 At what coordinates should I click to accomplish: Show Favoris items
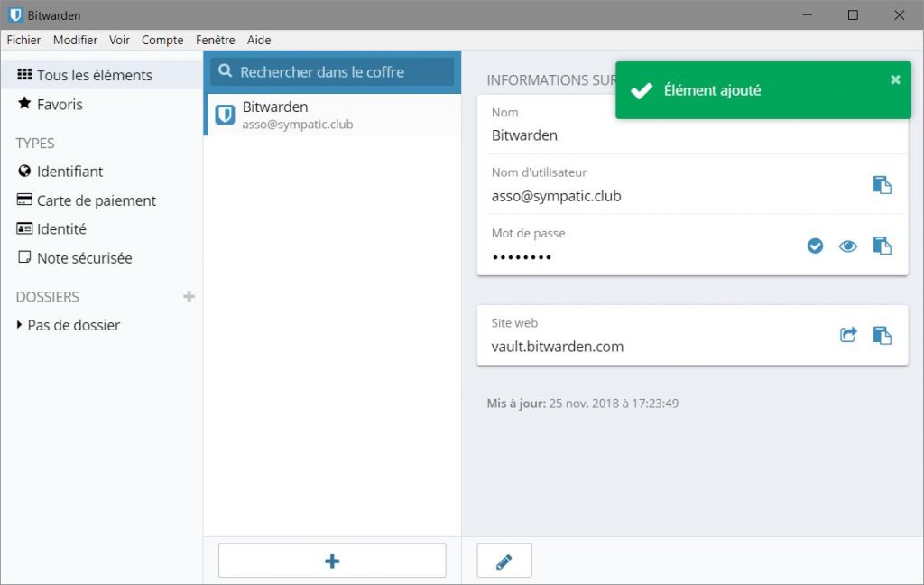(60, 105)
